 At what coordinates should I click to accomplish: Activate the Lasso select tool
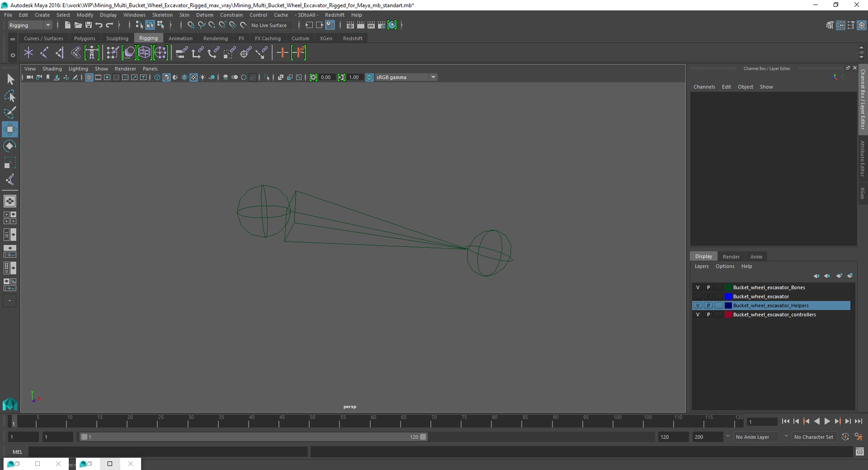point(10,96)
